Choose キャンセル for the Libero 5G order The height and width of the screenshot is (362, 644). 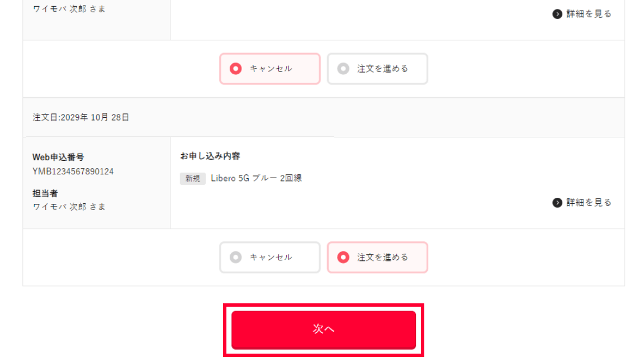[269, 257]
